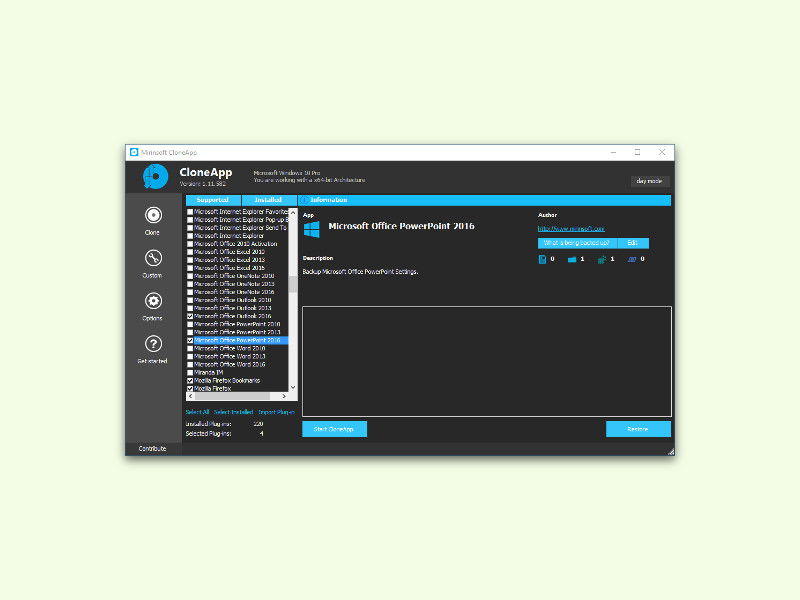The width and height of the screenshot is (800, 600).
Task: Check the Miranda IM plug-in
Action: point(190,372)
